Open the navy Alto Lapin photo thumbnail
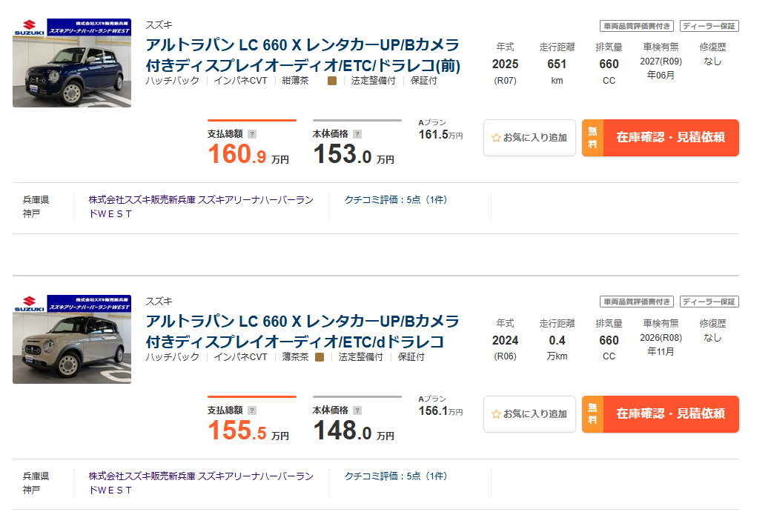 click(x=72, y=63)
